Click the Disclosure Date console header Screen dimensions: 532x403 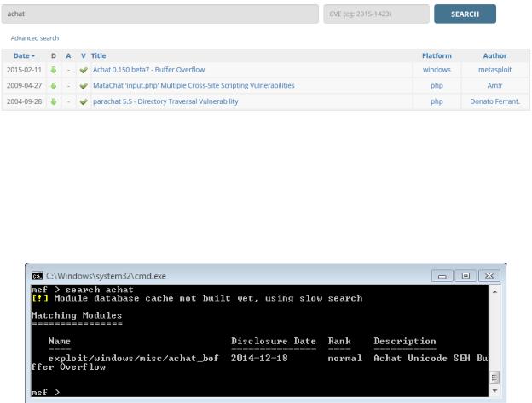click(274, 342)
